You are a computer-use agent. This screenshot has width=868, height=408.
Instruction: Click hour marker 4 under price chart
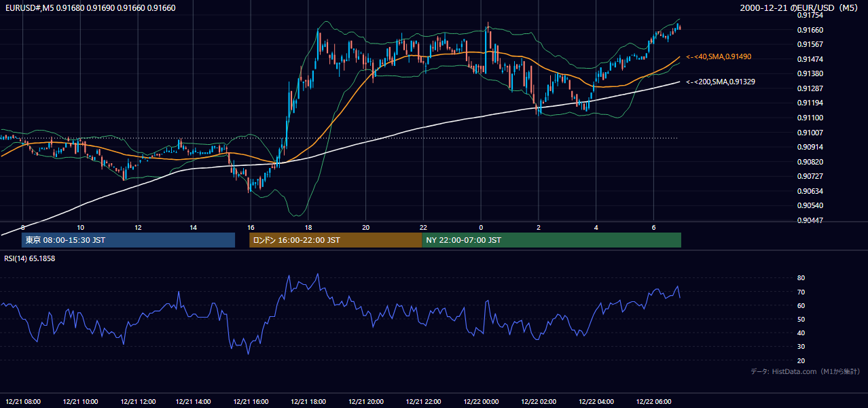596,227
